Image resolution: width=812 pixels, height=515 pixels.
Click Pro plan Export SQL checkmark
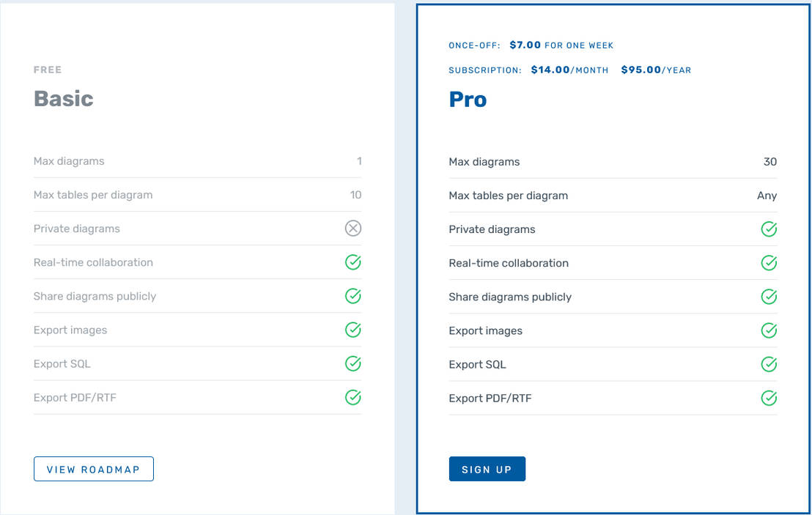click(769, 364)
